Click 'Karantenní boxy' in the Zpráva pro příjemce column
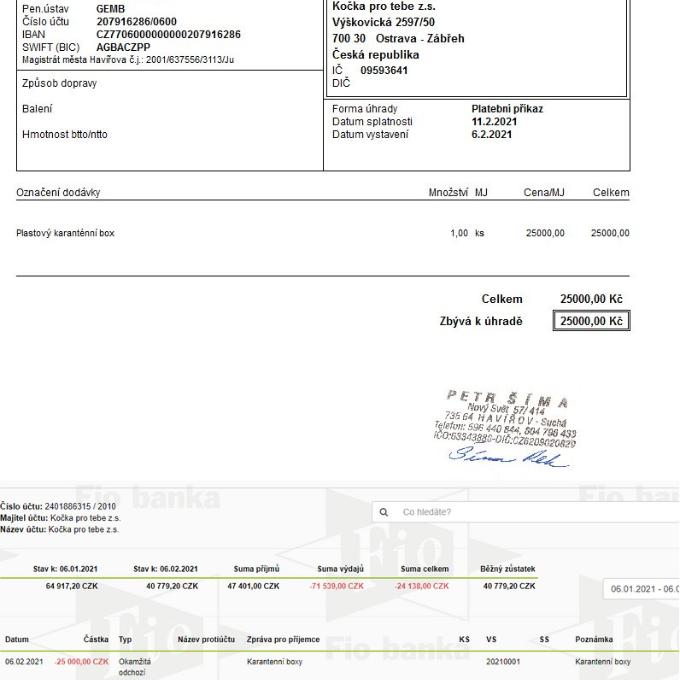 tap(275, 661)
